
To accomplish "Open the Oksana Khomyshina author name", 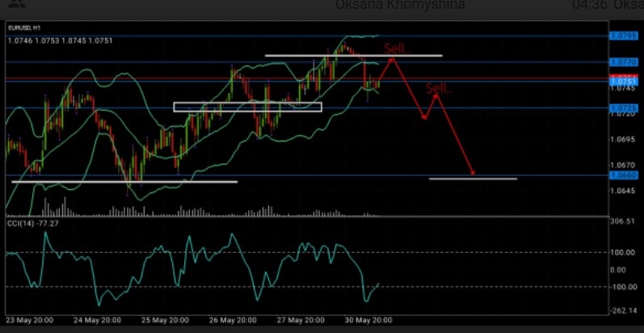I will (391, 6).
